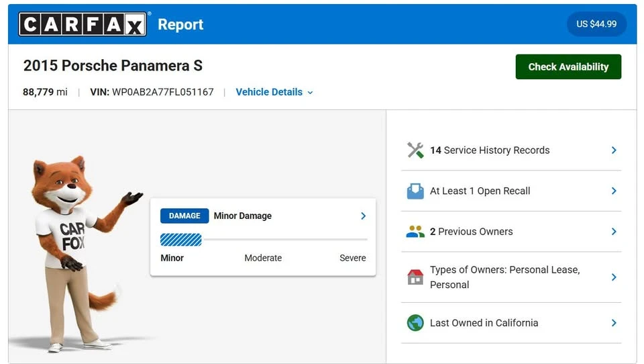
Task: Click the house owner type icon
Action: click(415, 277)
